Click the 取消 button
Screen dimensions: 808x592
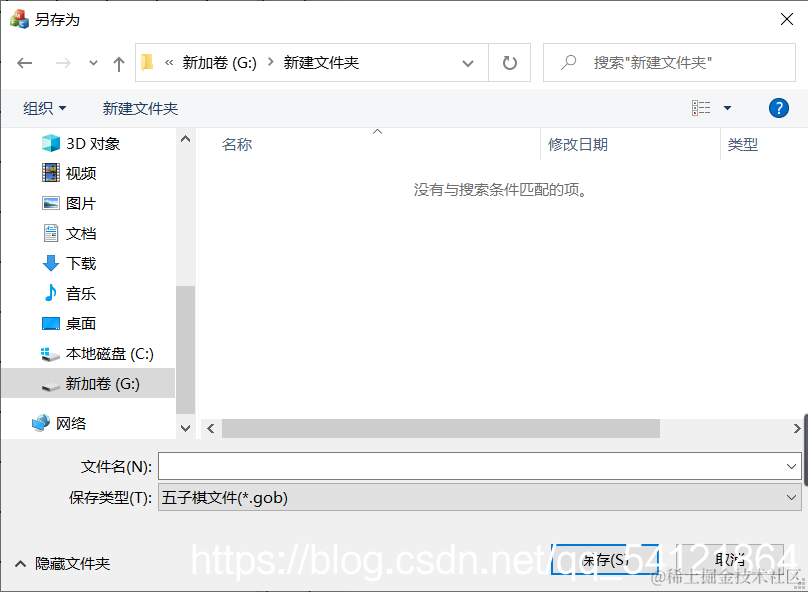pos(730,560)
